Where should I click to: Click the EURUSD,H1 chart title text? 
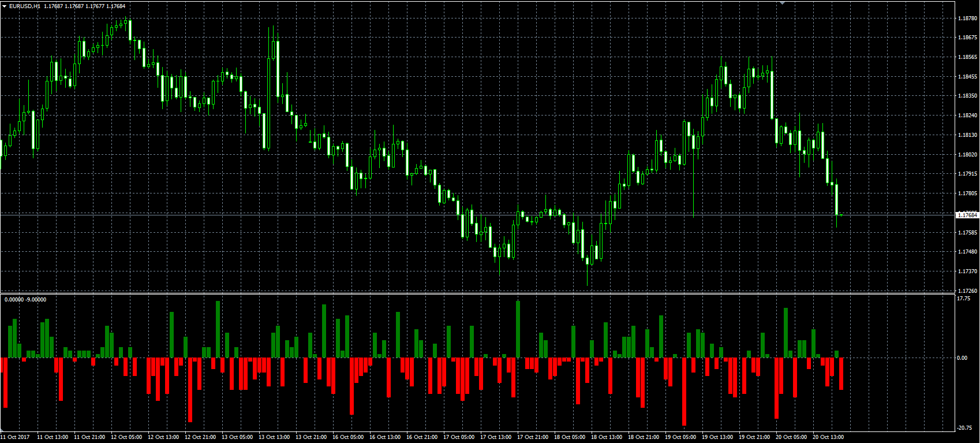click(25, 6)
